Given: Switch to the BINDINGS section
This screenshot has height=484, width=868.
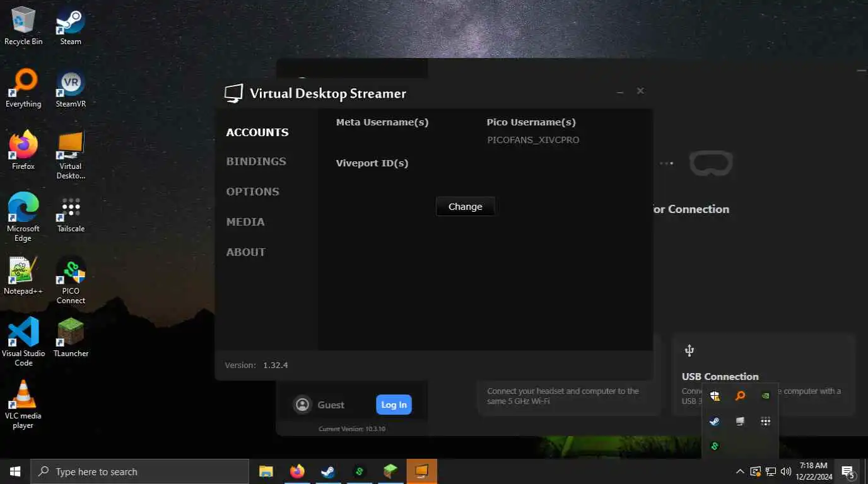Looking at the screenshot, I should coord(256,161).
